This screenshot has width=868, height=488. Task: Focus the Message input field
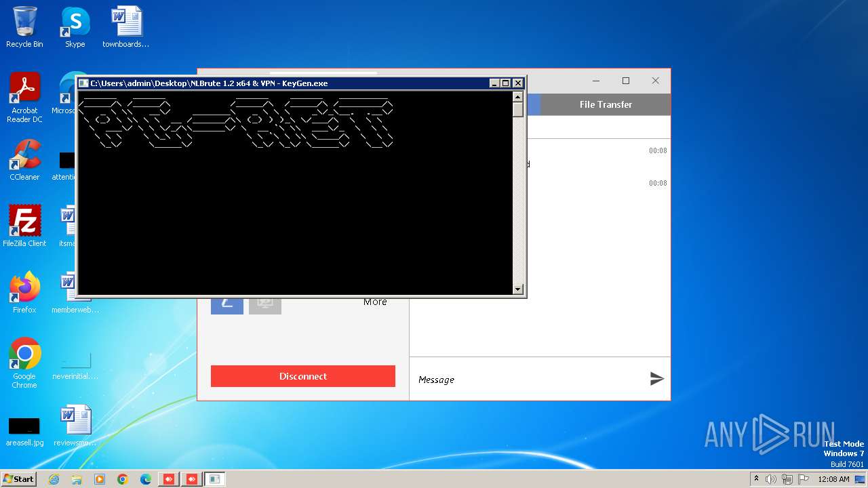coord(529,380)
